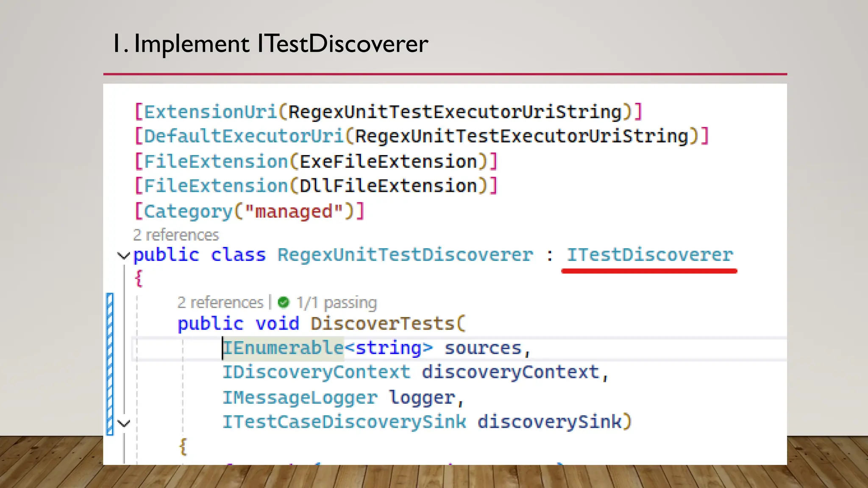This screenshot has width=868, height=488.
Task: Click the discoveryContext parameter name
Action: click(x=511, y=372)
